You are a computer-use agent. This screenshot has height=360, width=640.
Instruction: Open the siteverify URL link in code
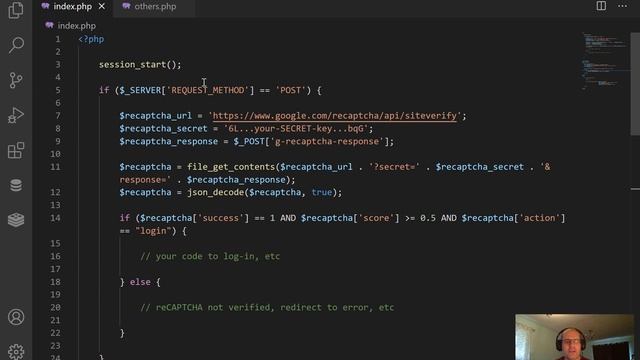coord(335,116)
